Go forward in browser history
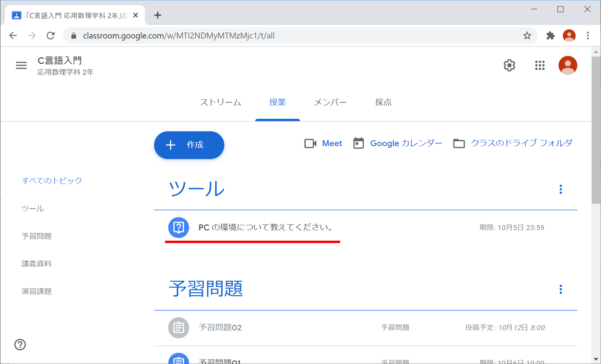Screen dimensions: 601x364 tap(32, 36)
